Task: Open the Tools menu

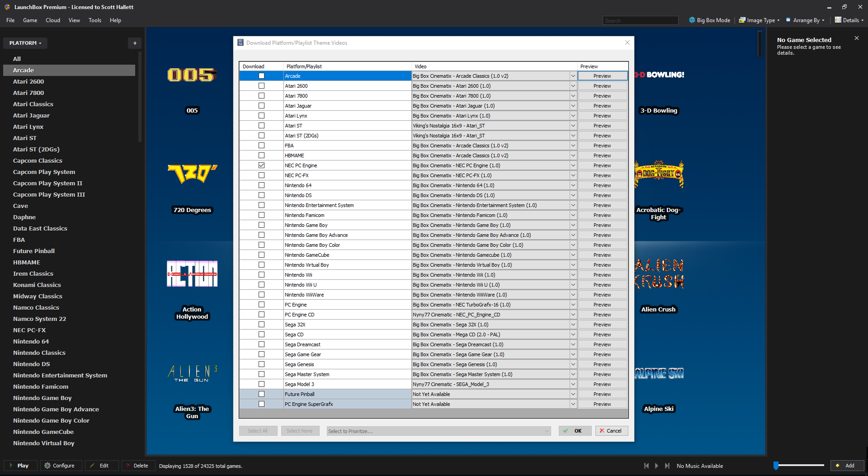Action: click(x=95, y=20)
